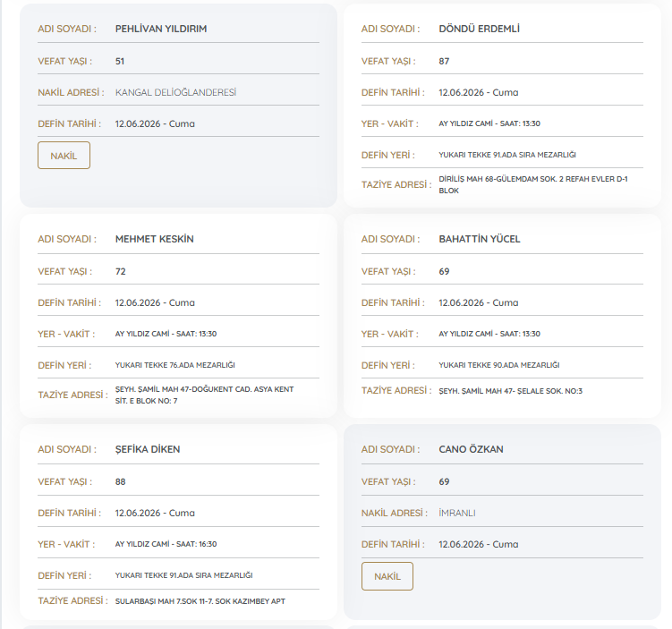The height and width of the screenshot is (629, 672).
Task: Click İMRANLI transfer address text
Action: (x=457, y=513)
